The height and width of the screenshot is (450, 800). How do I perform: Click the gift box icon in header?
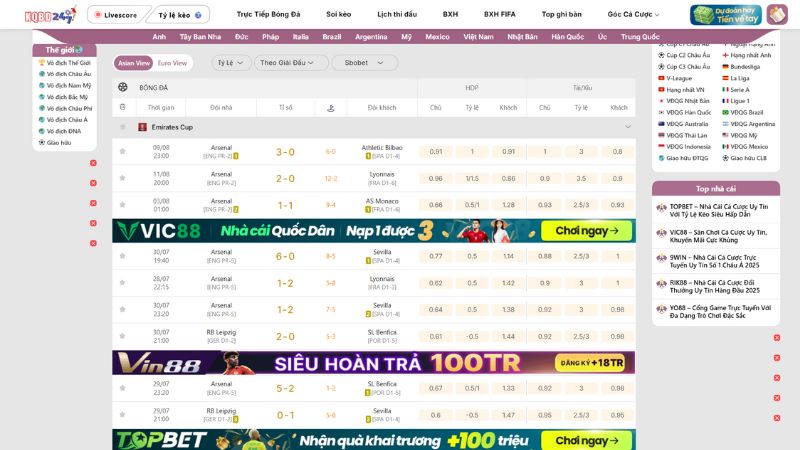775,15
